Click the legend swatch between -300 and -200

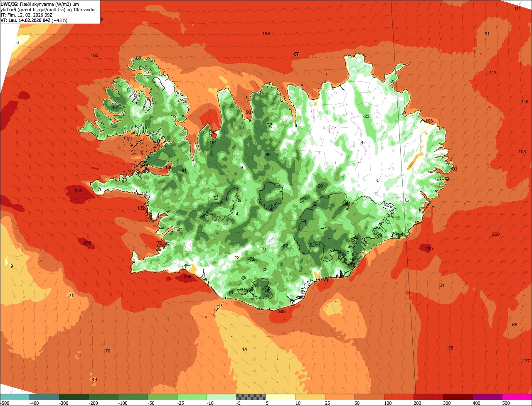pyautogui.click(x=74, y=396)
